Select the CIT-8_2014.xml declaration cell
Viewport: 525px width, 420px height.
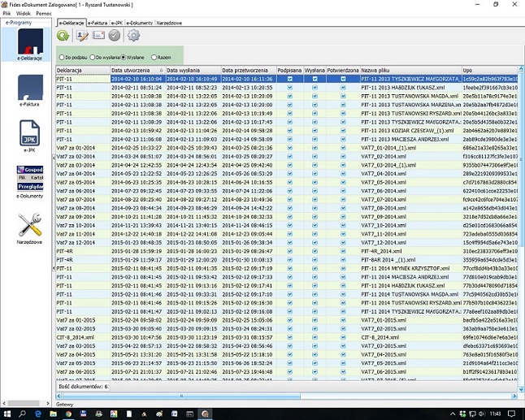coord(83,337)
